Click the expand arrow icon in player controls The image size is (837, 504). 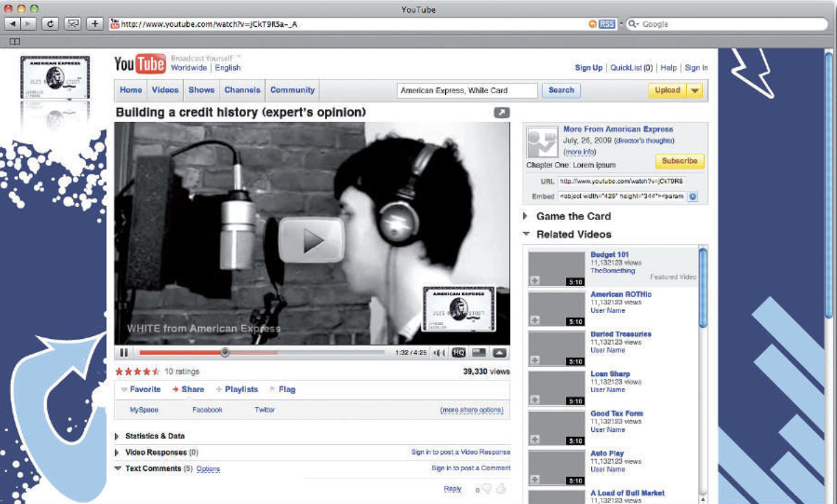(500, 353)
